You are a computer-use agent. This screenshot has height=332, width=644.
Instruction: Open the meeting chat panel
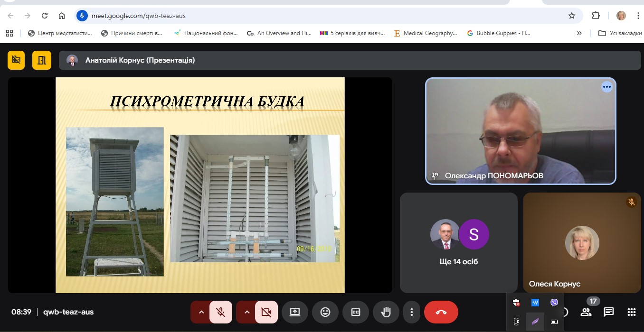[608, 312]
